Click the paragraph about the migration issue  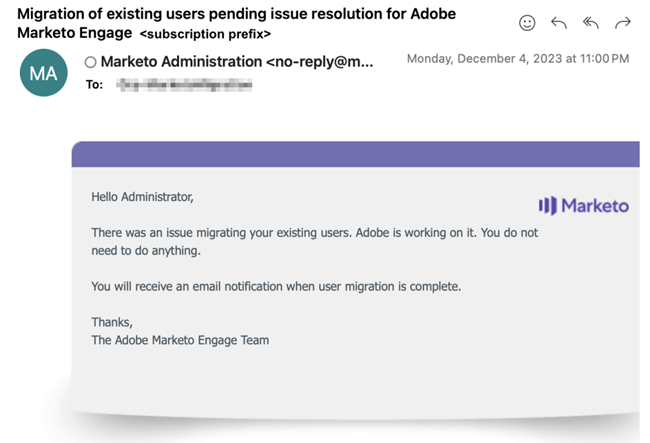[314, 241]
